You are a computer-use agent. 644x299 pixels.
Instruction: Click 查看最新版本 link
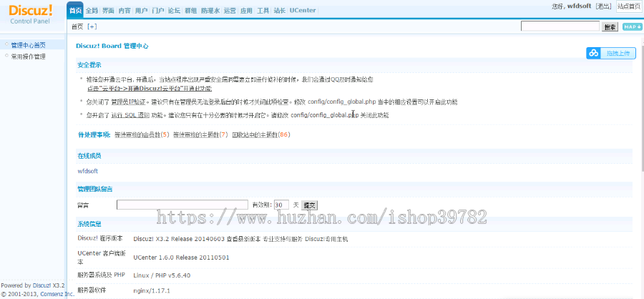click(x=243, y=239)
